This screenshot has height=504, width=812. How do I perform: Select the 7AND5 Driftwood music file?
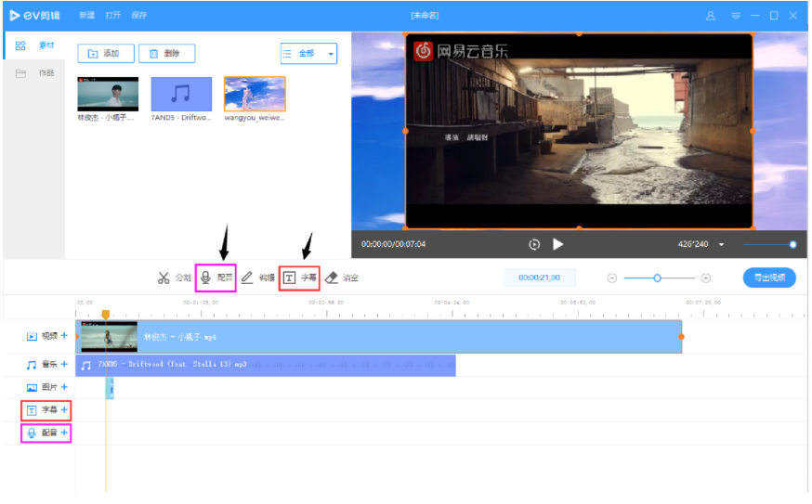(x=181, y=94)
